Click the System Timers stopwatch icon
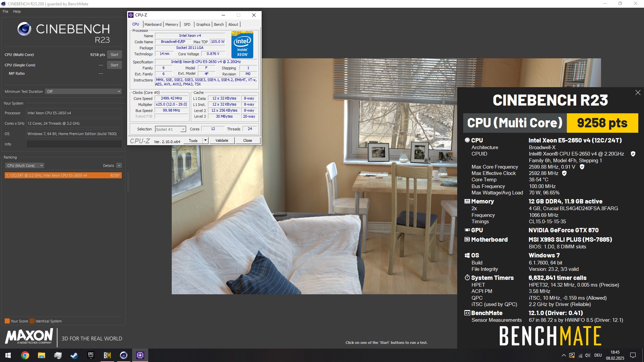 click(x=467, y=278)
